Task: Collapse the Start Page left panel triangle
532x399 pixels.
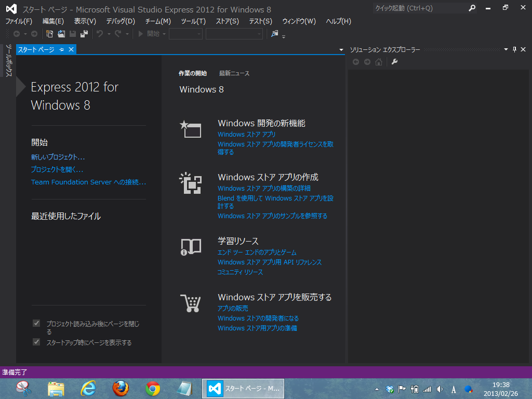Action: [20, 87]
